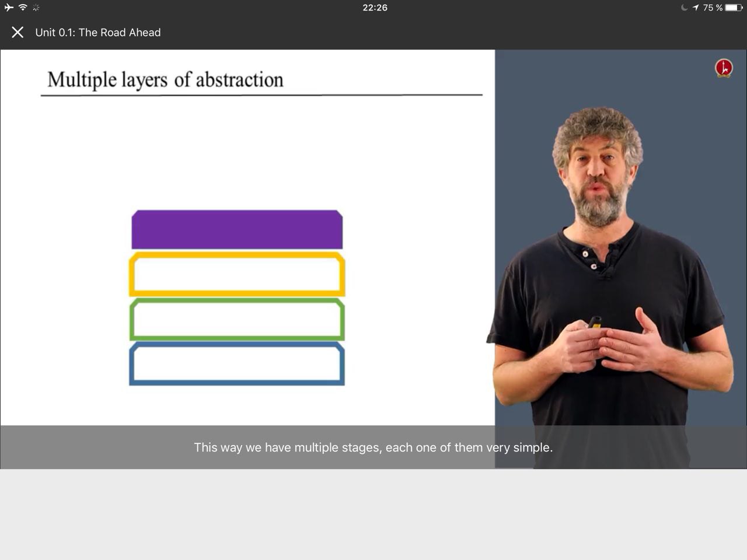The height and width of the screenshot is (560, 747).
Task: Tap the yellow outlined layer block
Action: pyautogui.click(x=237, y=274)
